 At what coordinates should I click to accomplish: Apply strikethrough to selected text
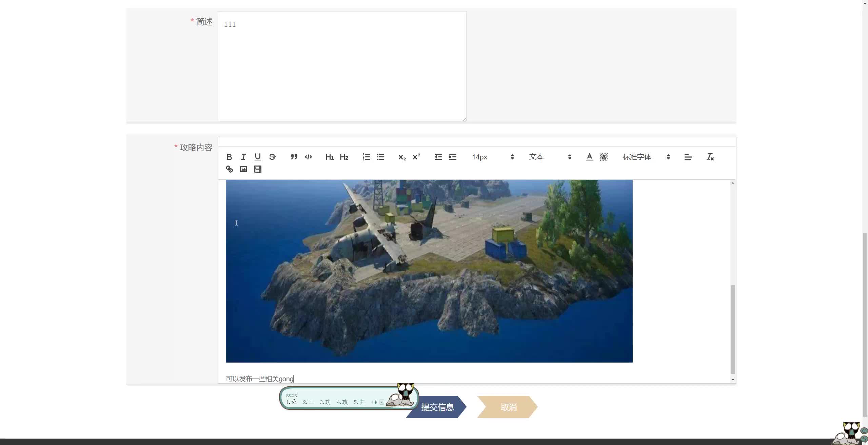pyautogui.click(x=272, y=157)
